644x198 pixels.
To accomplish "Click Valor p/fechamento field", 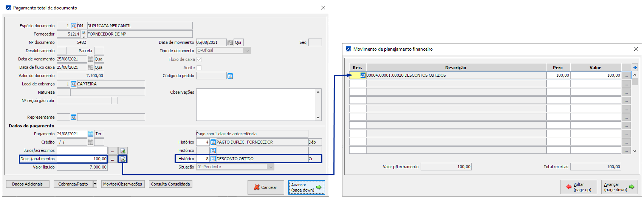I will pyautogui.click(x=446, y=167).
